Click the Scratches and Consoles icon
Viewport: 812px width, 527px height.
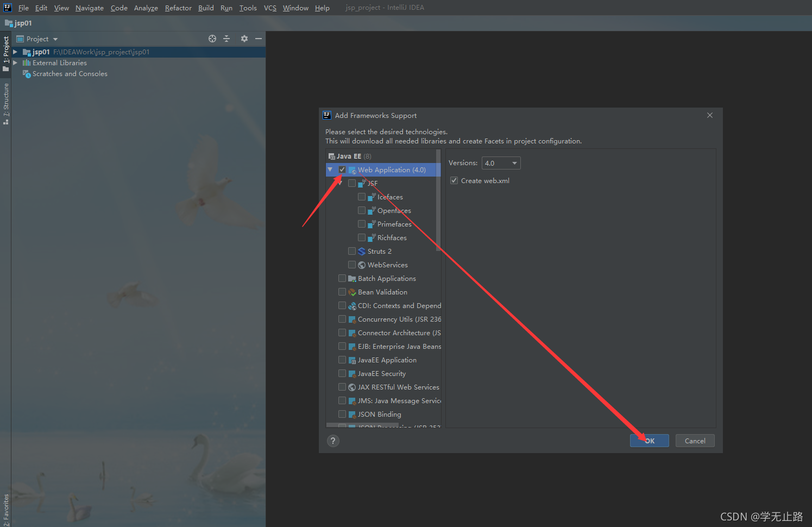pyautogui.click(x=27, y=74)
